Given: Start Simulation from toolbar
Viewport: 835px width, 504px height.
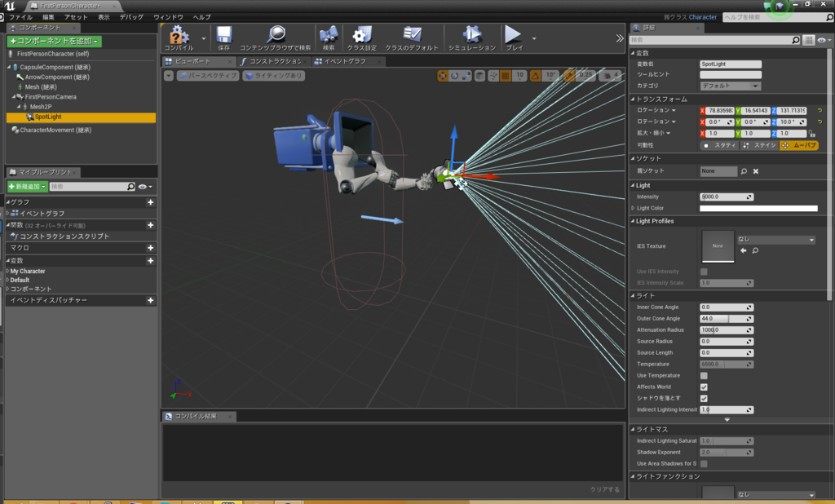Looking at the screenshot, I should click(472, 38).
